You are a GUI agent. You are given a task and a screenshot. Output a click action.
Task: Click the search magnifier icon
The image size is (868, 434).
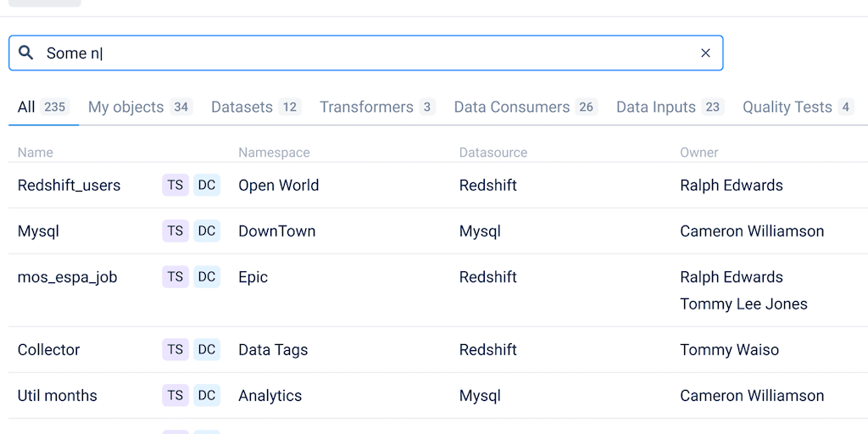(x=26, y=53)
